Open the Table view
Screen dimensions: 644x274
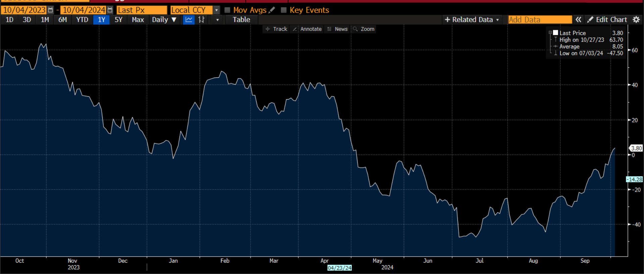point(241,20)
